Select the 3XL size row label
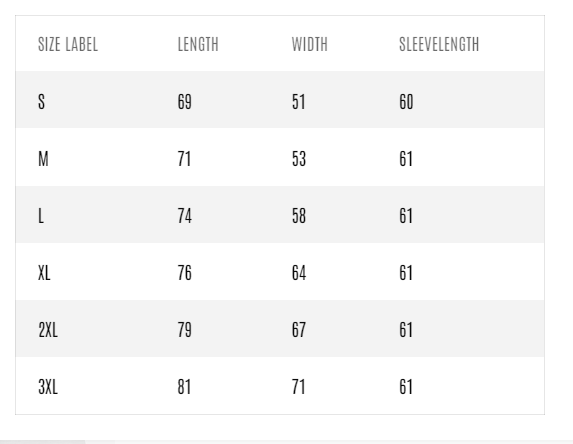This screenshot has width=573, height=444. tap(48, 387)
